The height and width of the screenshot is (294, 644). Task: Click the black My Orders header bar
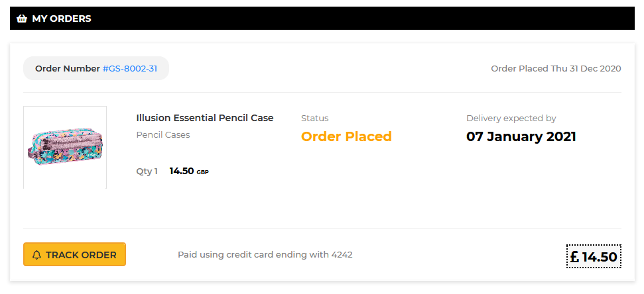click(x=322, y=18)
